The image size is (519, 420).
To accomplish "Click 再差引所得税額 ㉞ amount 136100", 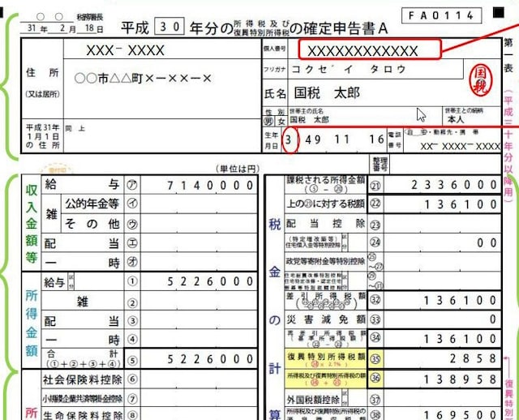I will click(x=461, y=339).
